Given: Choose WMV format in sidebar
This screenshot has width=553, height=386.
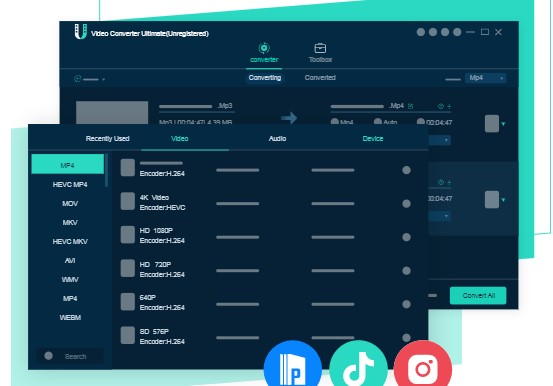Looking at the screenshot, I should 70,280.
